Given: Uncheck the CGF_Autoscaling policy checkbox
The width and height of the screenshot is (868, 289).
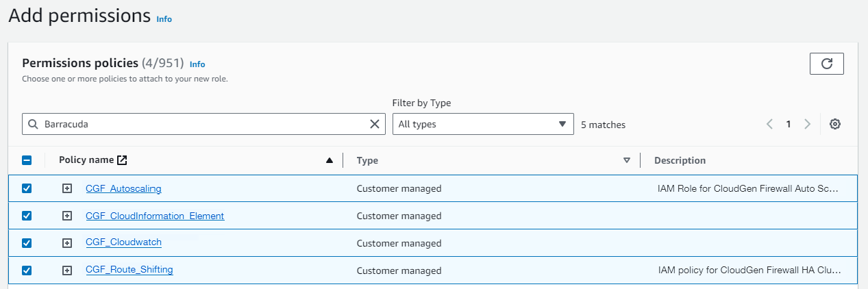Looking at the screenshot, I should click(x=27, y=188).
